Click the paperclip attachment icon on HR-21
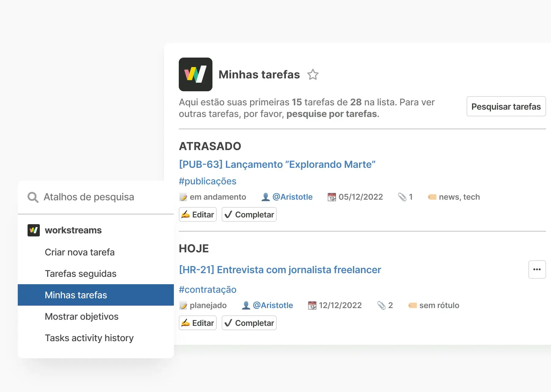551x392 pixels. pos(381,305)
